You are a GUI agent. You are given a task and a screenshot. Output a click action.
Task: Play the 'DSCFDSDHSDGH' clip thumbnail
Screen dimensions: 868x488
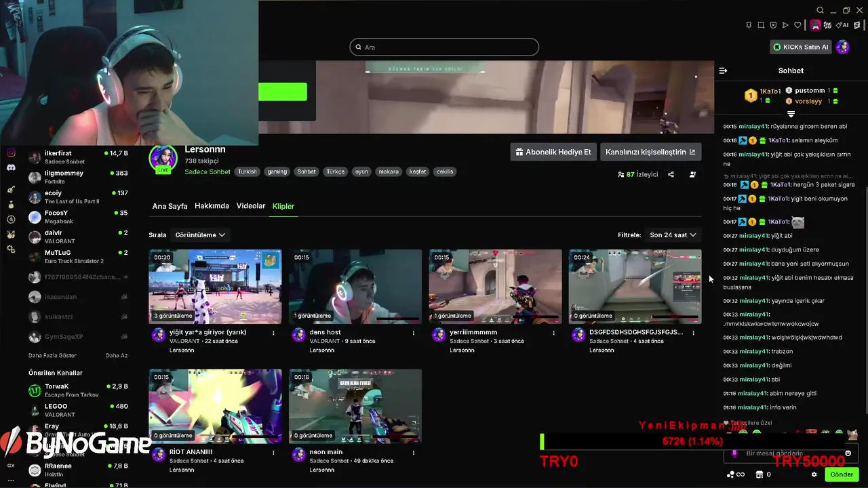click(x=635, y=287)
